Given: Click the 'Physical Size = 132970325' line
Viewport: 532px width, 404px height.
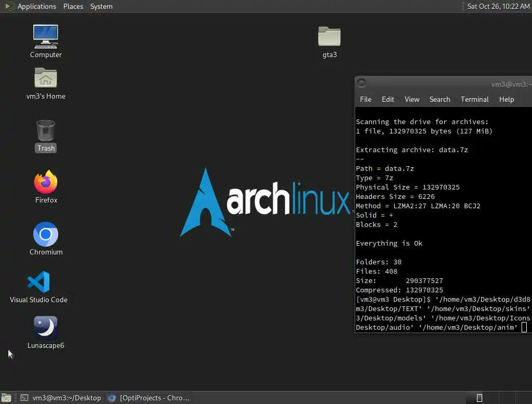Looking at the screenshot, I should tap(407, 187).
